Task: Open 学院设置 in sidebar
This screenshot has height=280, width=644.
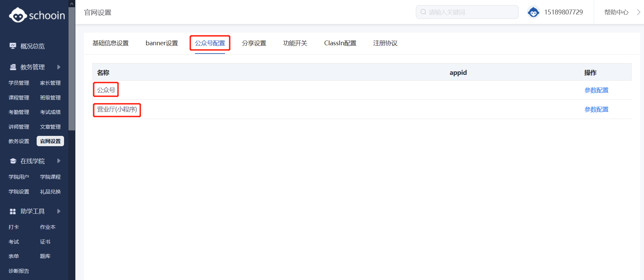Action: pos(19,192)
